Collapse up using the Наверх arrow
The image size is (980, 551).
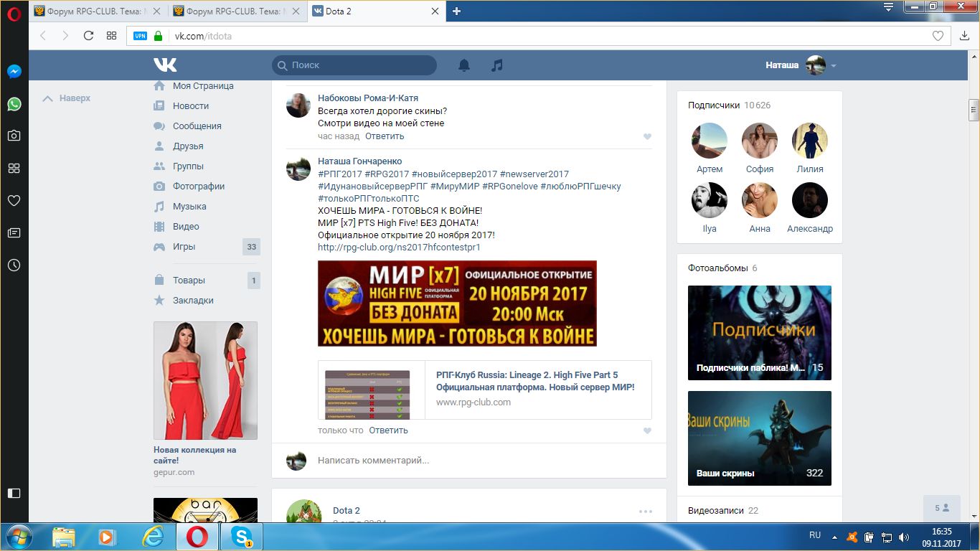pyautogui.click(x=66, y=98)
